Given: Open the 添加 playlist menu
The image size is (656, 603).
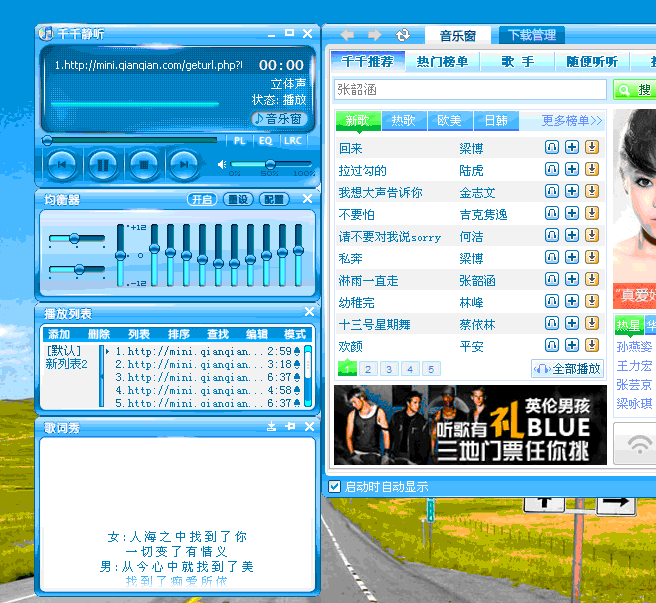Looking at the screenshot, I should (x=59, y=334).
